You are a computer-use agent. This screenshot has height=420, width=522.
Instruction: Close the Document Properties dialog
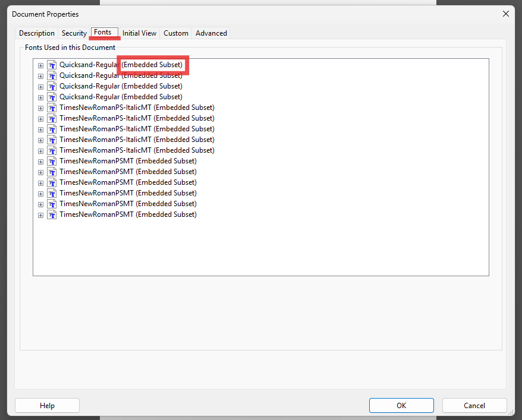coord(506,14)
